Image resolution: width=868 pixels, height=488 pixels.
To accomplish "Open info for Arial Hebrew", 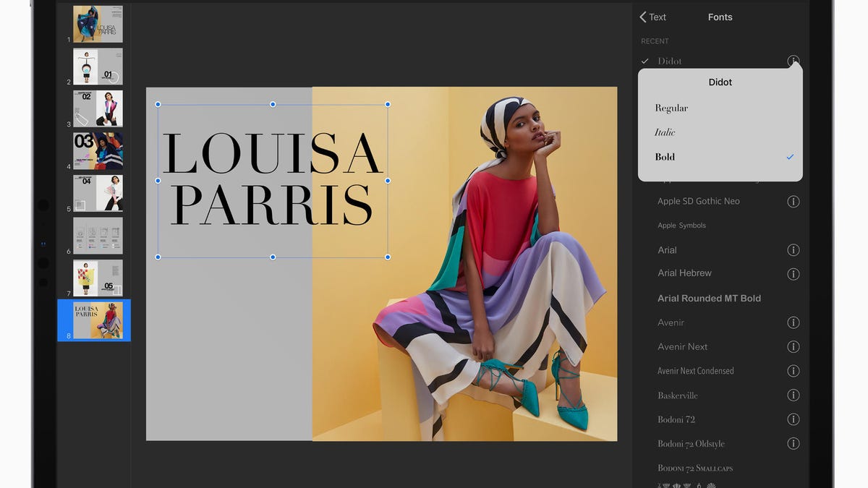I will [x=793, y=274].
